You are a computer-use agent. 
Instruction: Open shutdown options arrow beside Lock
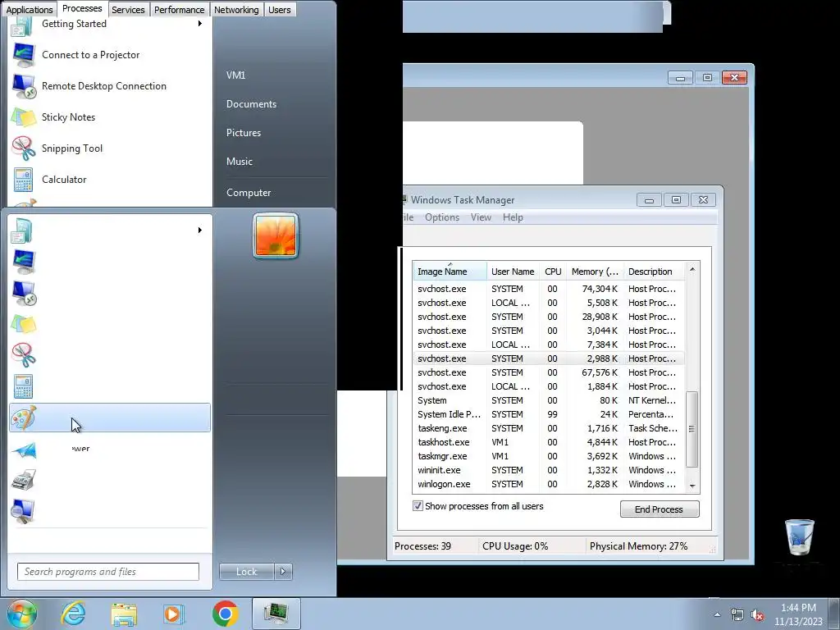tap(283, 572)
